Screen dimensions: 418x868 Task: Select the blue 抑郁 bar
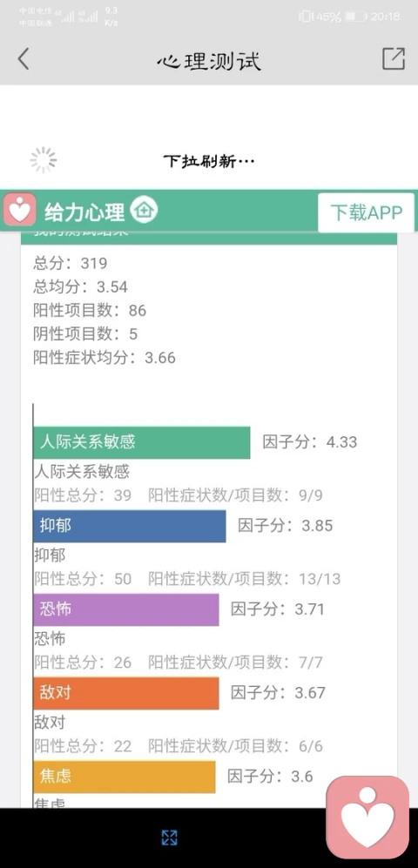pos(130,526)
